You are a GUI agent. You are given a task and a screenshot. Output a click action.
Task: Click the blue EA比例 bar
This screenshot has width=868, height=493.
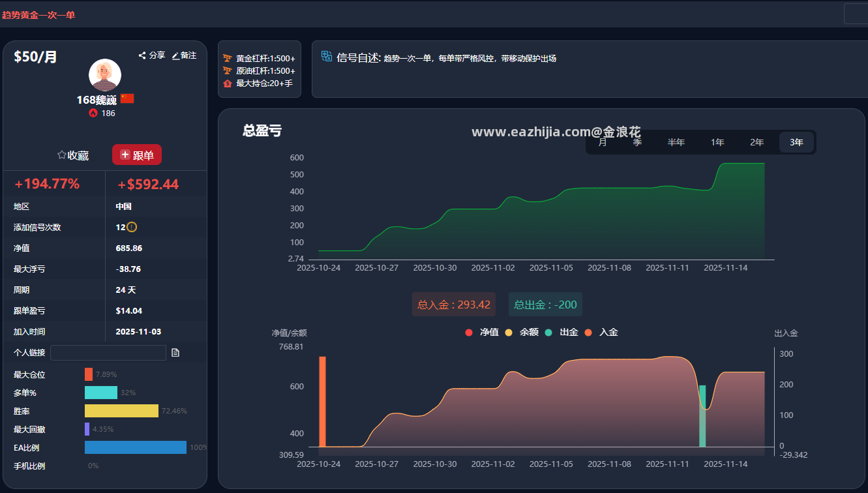136,447
